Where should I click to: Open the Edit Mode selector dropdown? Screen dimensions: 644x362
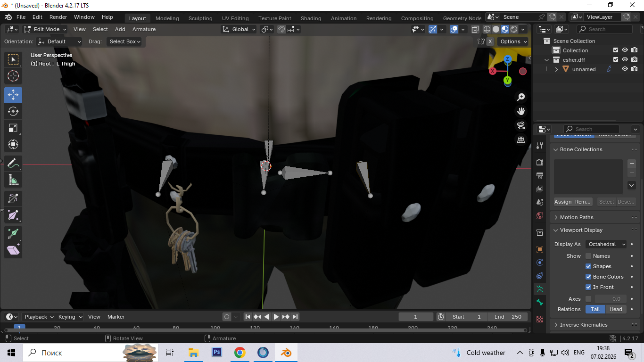46,29
